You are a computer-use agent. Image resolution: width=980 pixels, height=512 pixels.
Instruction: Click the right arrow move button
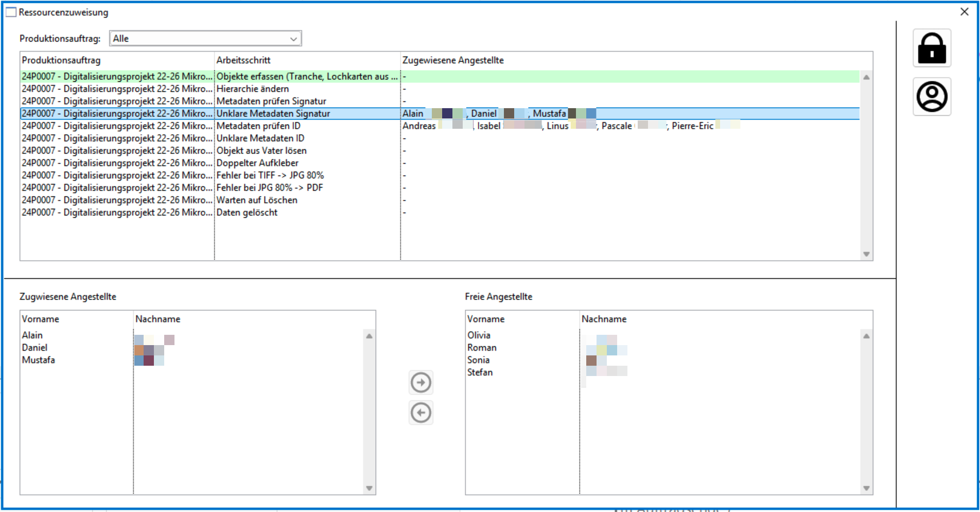coord(421,383)
